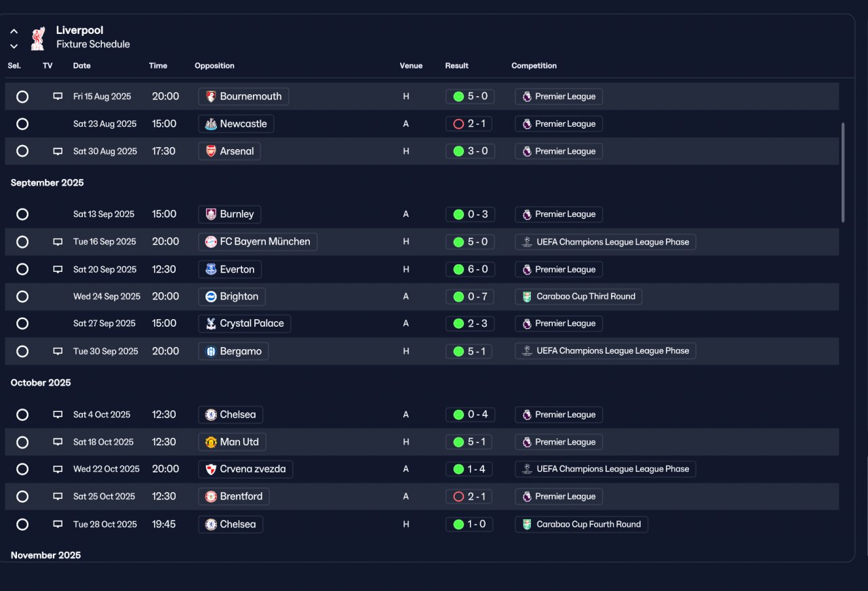Click the vertical scrollbar of the fixture list
The image size is (868, 591).
(843, 172)
